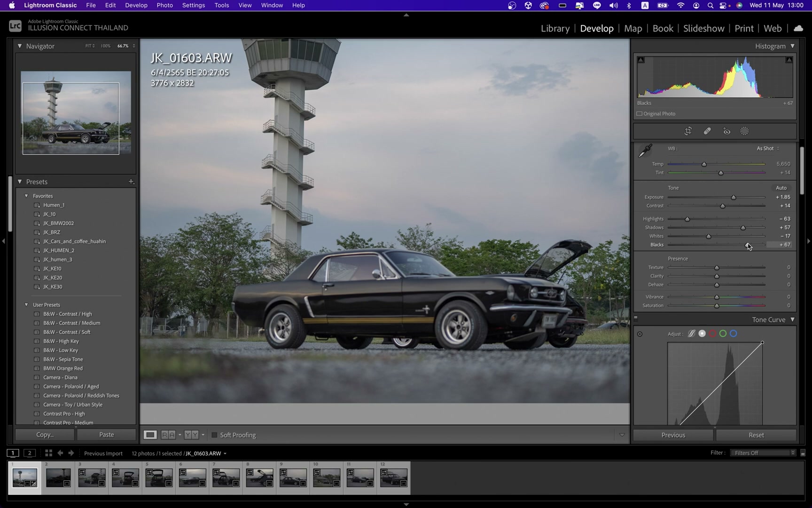
Task: Select the parametric curve adjust icon
Action: coord(692,334)
